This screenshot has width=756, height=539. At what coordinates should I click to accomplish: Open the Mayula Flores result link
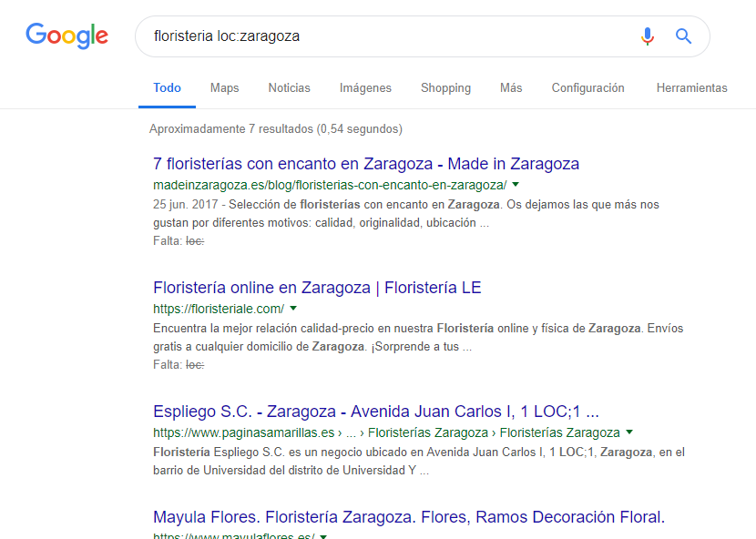click(408, 517)
